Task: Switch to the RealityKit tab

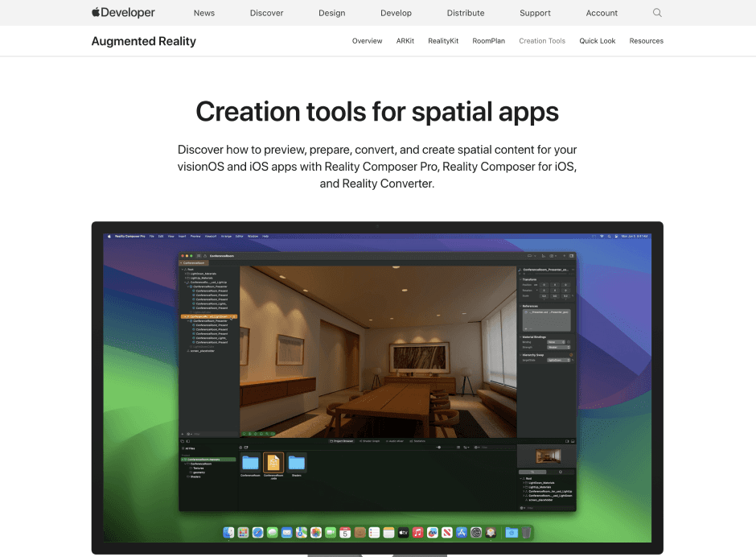Action: (443, 41)
